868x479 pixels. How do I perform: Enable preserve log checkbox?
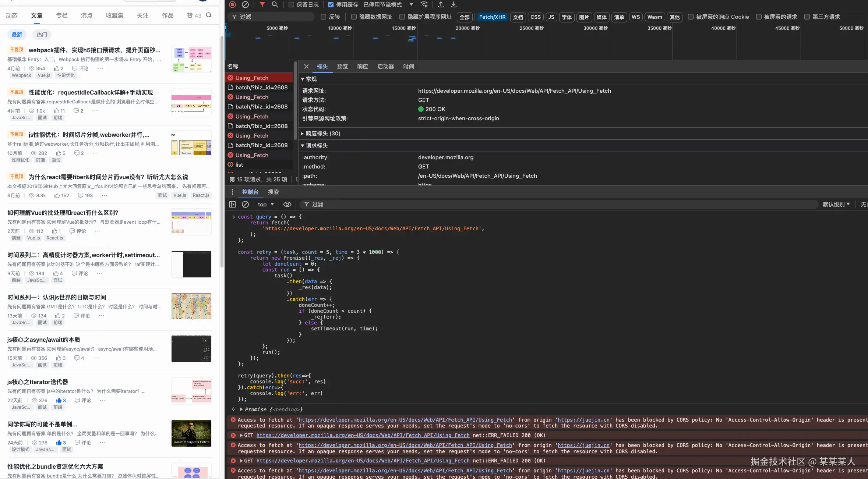(x=291, y=5)
